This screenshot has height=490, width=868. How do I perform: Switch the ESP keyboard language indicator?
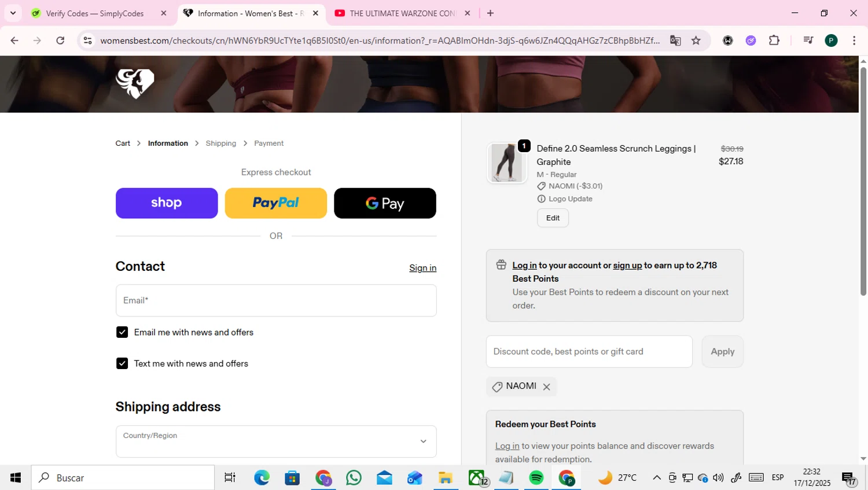click(x=778, y=478)
